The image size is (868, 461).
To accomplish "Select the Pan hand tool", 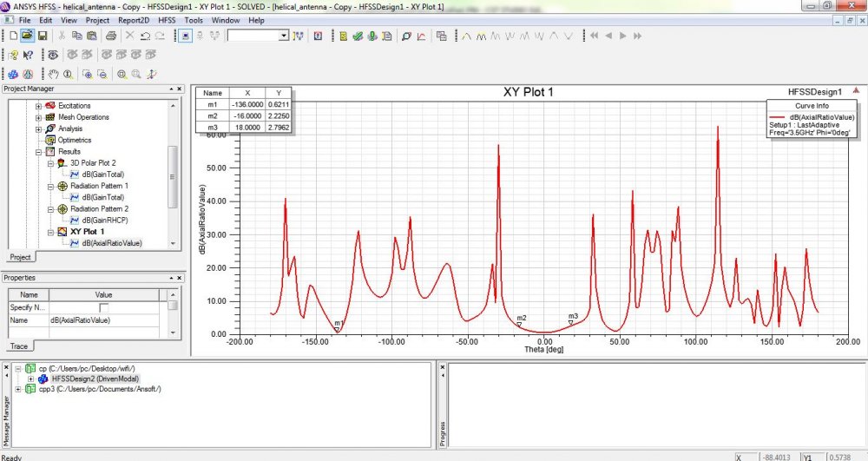I will point(53,74).
